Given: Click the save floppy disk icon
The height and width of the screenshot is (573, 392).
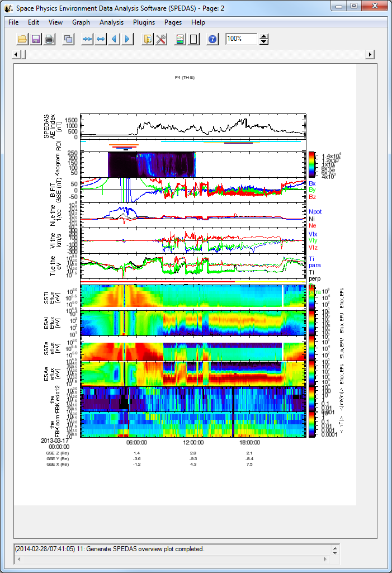Looking at the screenshot, I should (x=36, y=39).
